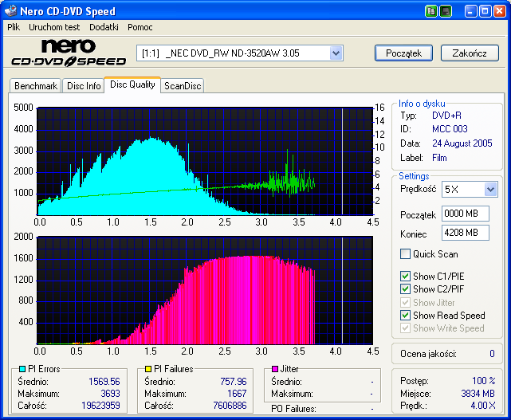This screenshot has height=420, width=511.
Task: Click the Początek 0000 MB input field
Action: (466, 214)
